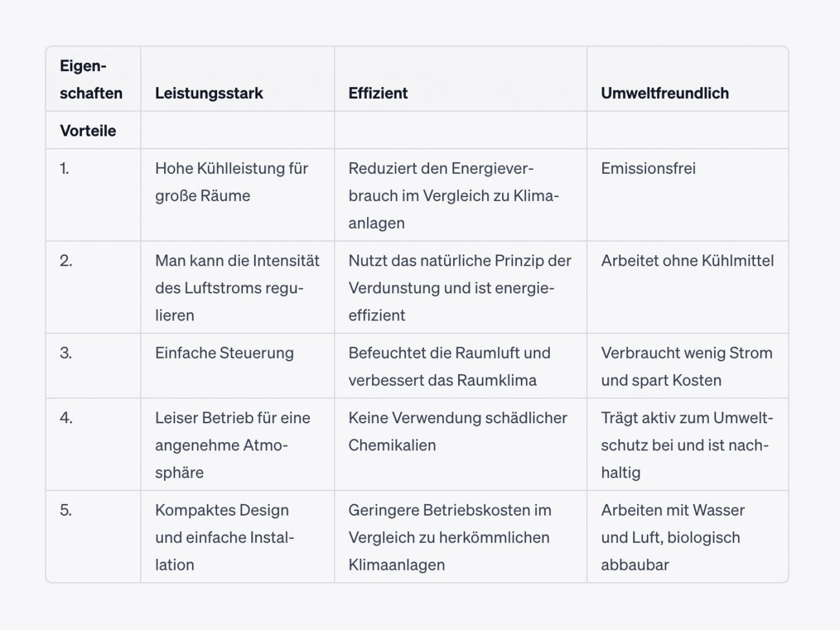Select the "Keine Verwendung schädlicher Chemikalien" cell
This screenshot has height=630, width=840.
point(457,431)
